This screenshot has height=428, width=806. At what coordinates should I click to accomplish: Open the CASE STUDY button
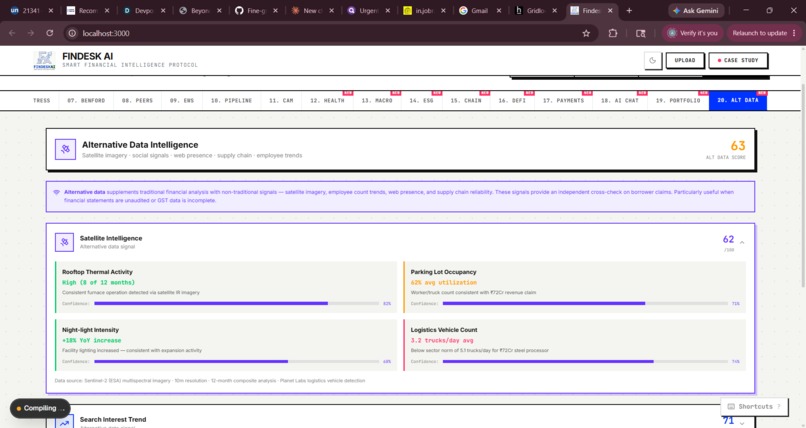click(738, 61)
